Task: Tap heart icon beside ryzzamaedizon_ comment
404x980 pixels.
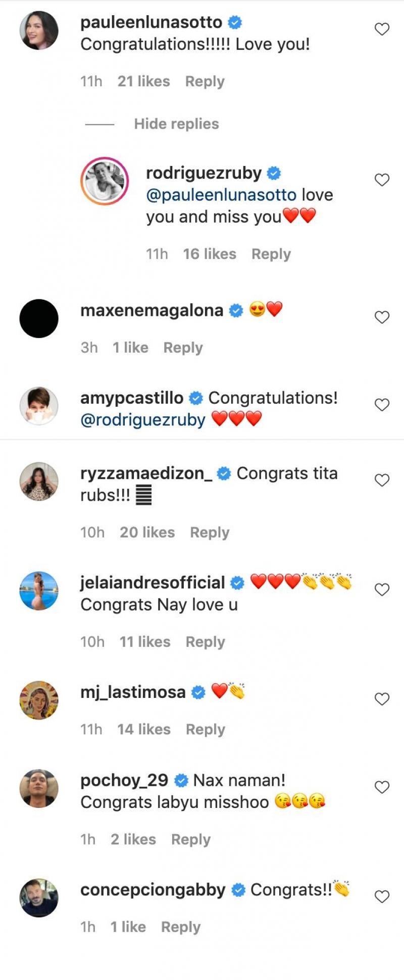Action: click(382, 480)
